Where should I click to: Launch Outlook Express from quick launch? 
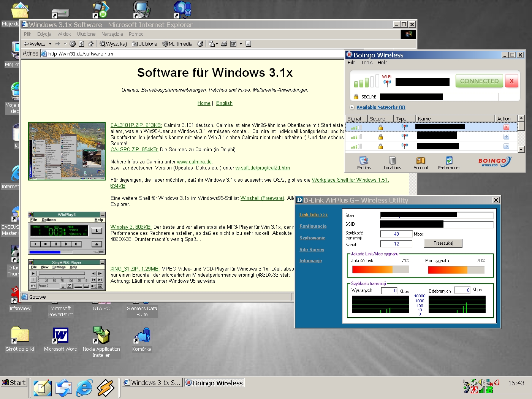click(x=63, y=388)
